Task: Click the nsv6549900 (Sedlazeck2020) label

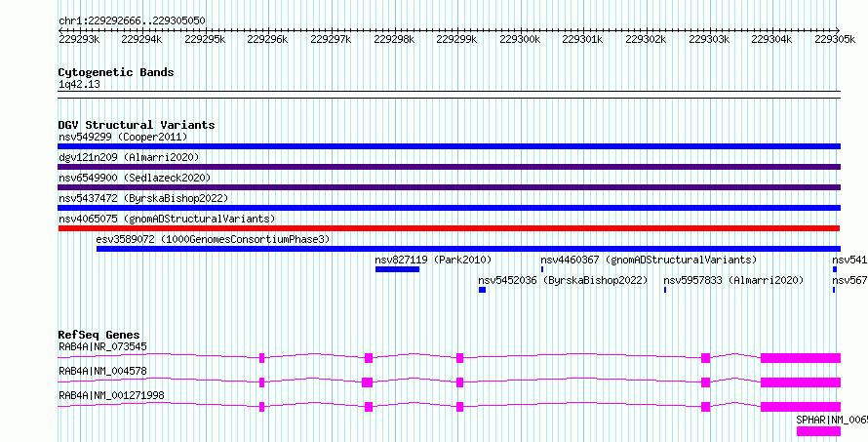Action: (135, 178)
